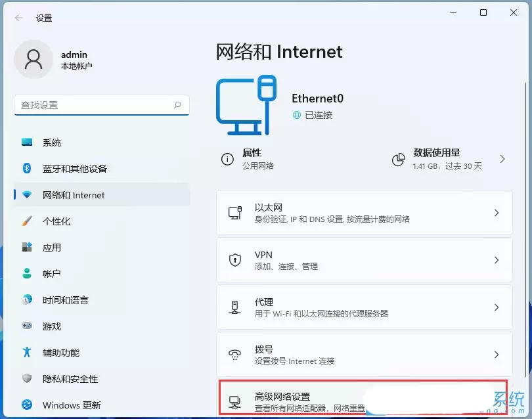Viewport: 532px width, 419px height.
Task: Click the 蓝牙和其他设备 Bluetooth icon
Action: (26, 169)
